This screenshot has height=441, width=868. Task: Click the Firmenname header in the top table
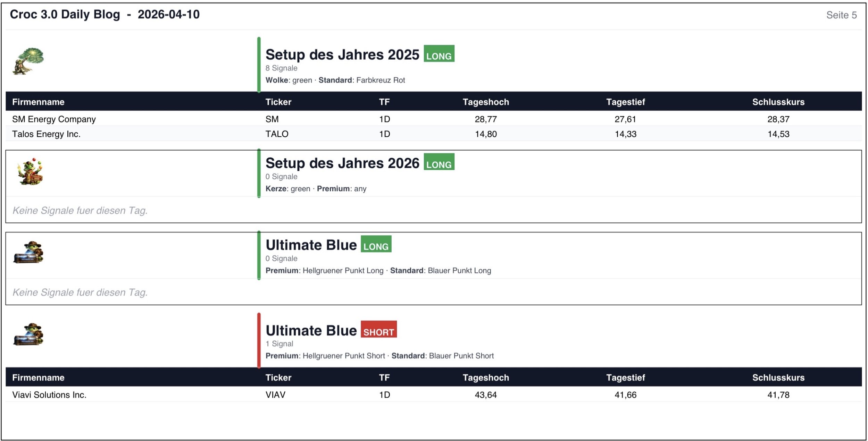(x=38, y=102)
